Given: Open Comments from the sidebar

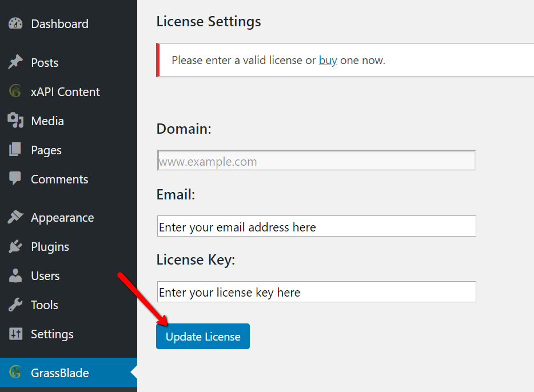Looking at the screenshot, I should coord(69,179).
